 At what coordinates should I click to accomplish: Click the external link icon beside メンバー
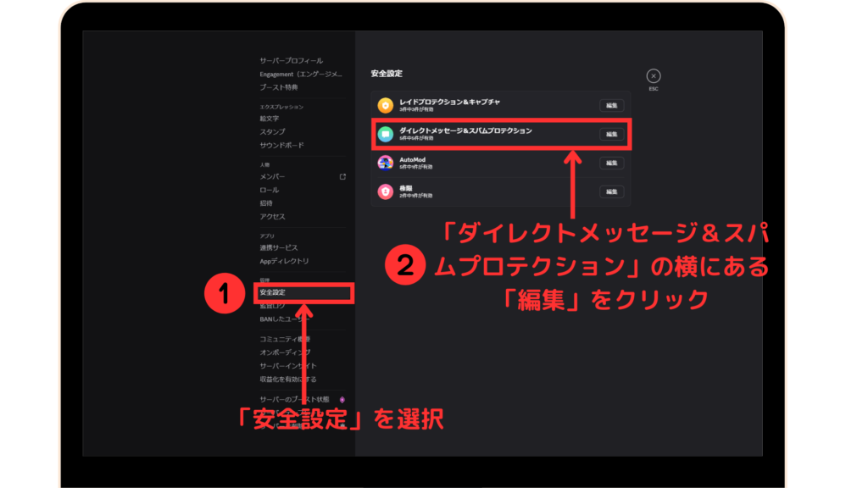point(342,176)
